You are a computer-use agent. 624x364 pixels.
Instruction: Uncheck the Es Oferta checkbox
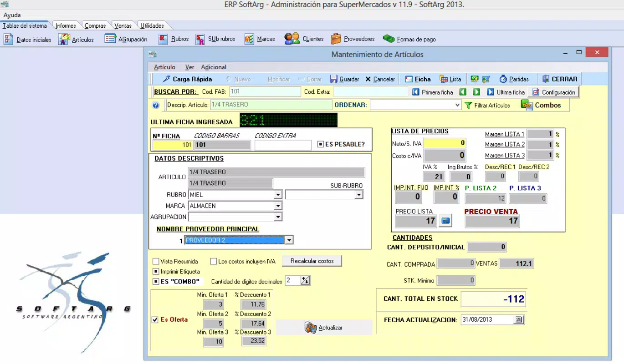tap(155, 320)
